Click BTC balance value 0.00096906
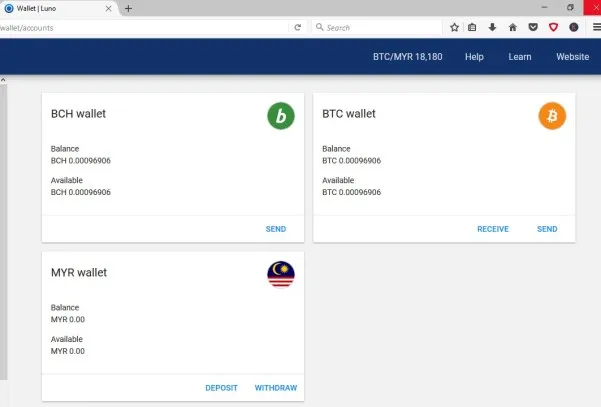Viewport: 601px width, 407px height. click(x=351, y=161)
